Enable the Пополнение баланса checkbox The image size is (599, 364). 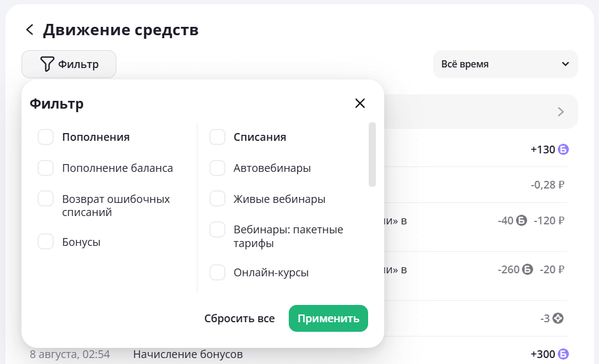[46, 168]
